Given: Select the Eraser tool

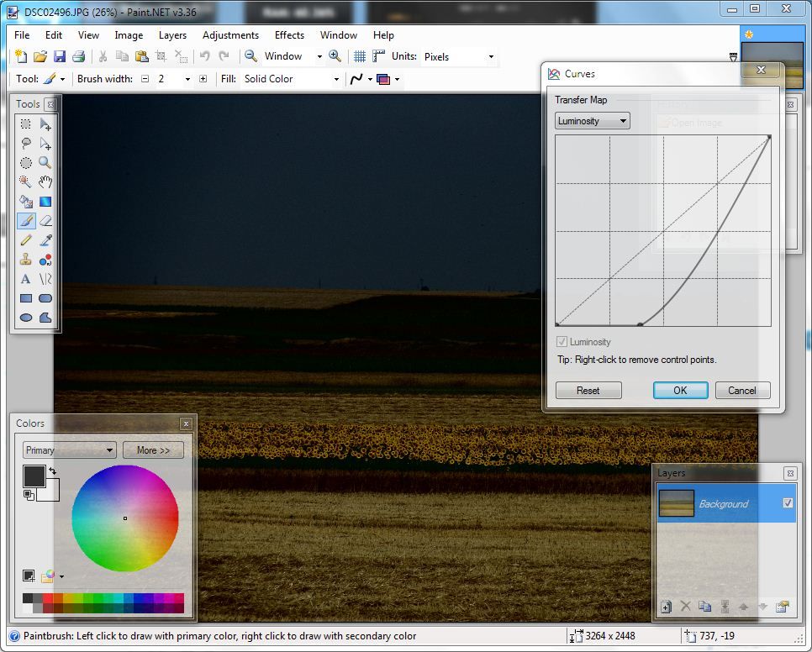Looking at the screenshot, I should 45,221.
